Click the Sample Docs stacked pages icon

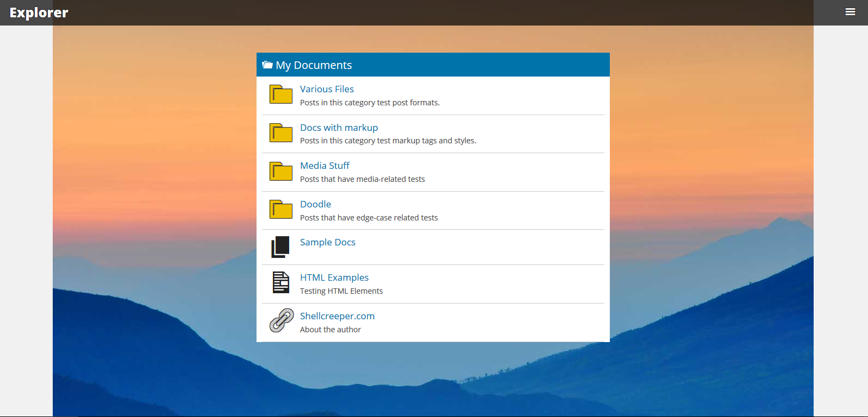(280, 247)
